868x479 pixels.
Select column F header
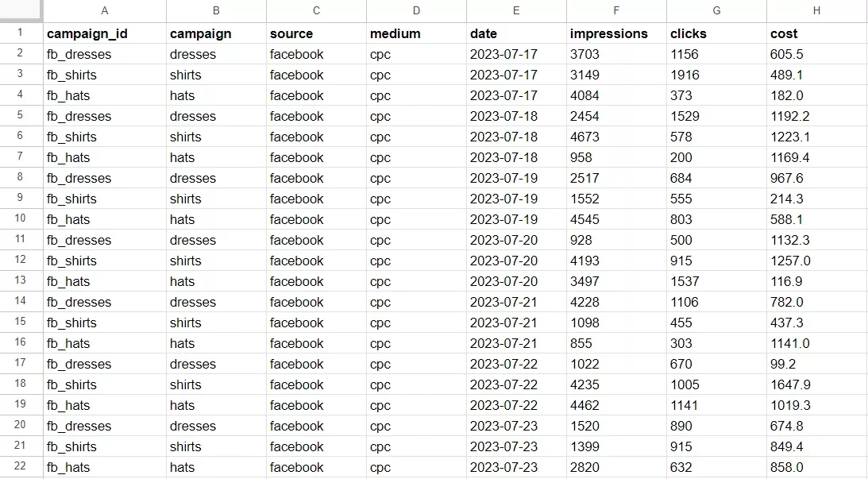(x=616, y=10)
